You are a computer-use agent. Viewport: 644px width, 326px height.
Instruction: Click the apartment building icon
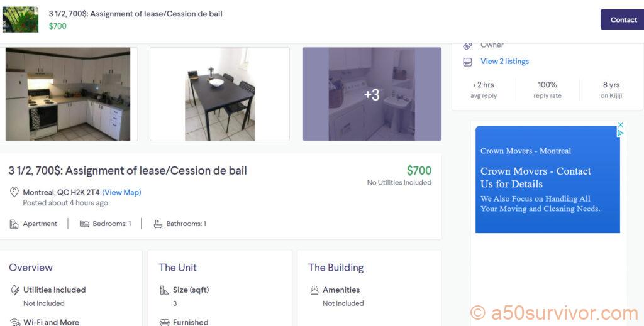click(x=14, y=224)
